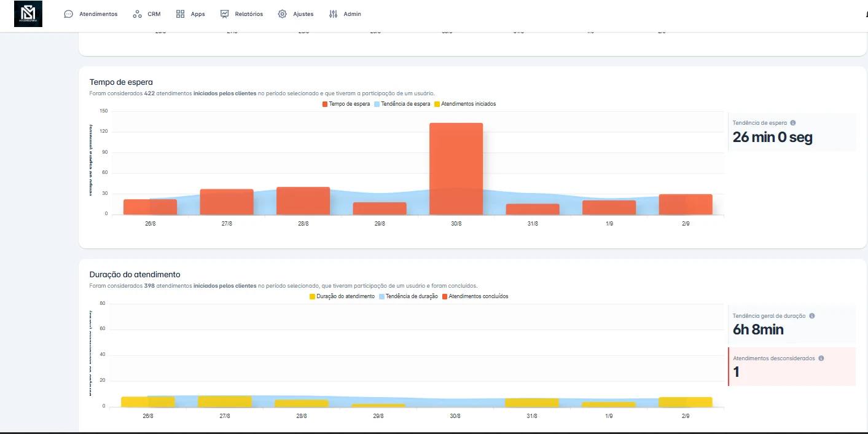The image size is (868, 434).
Task: Click the 'Duração do atendimento' section heading
Action: (x=135, y=274)
